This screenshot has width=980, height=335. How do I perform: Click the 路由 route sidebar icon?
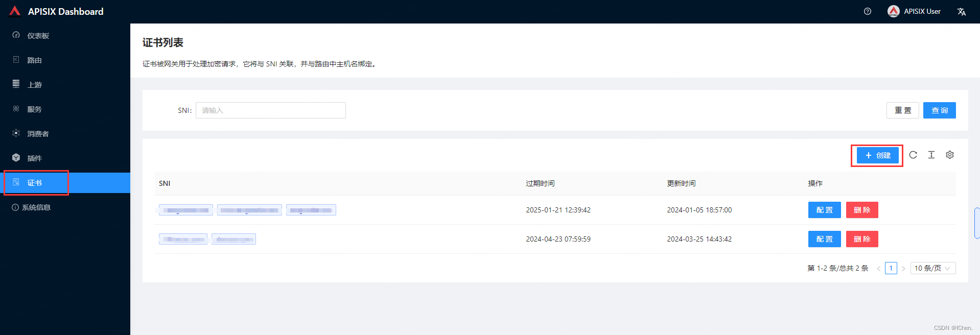pyautogui.click(x=16, y=60)
